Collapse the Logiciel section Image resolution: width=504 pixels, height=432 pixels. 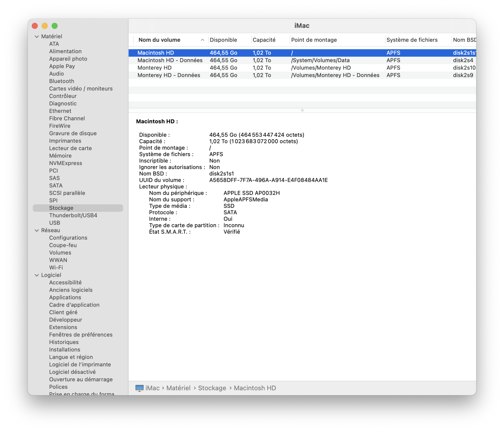pyautogui.click(x=37, y=275)
